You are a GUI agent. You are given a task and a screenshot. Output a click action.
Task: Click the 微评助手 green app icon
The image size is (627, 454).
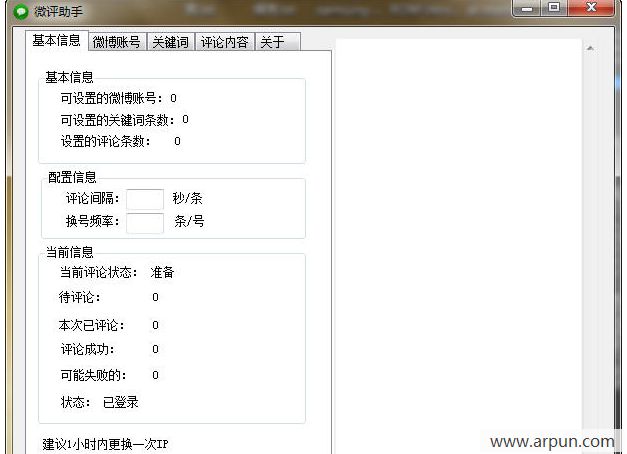coord(20,12)
